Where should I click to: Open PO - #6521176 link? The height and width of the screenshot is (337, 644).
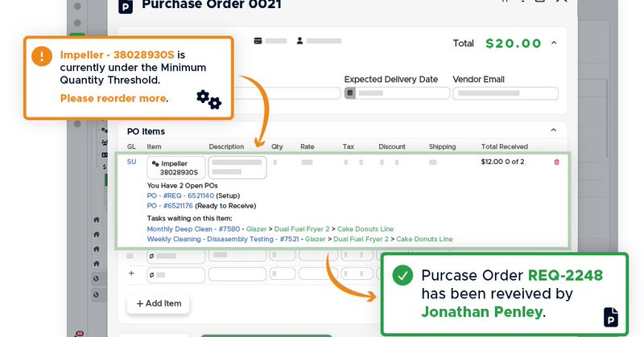[x=170, y=206]
